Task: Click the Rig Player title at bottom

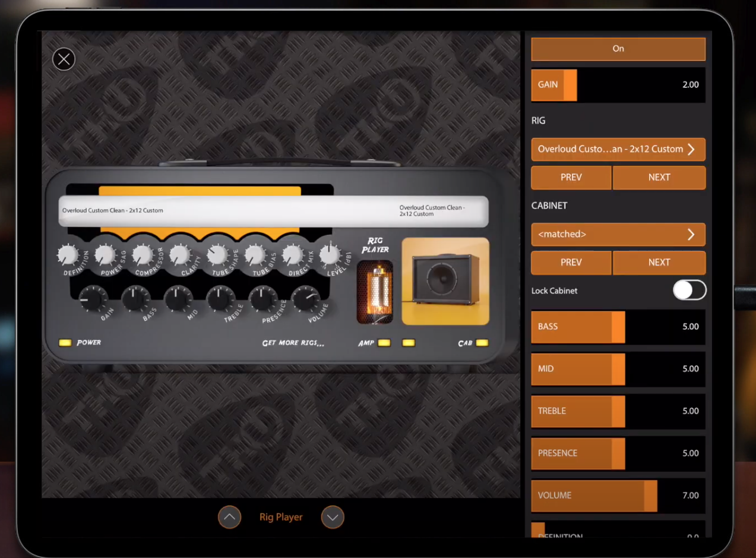Action: coord(281,517)
